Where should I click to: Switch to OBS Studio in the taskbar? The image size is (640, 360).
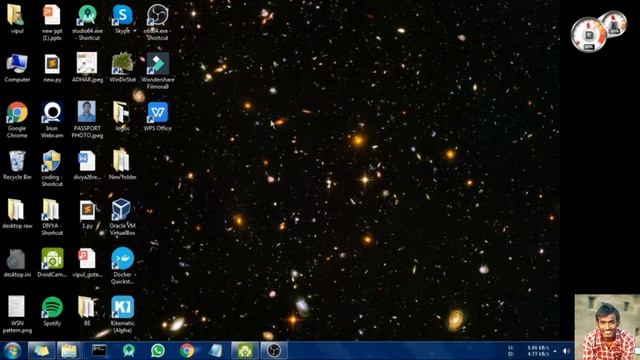tap(274, 351)
